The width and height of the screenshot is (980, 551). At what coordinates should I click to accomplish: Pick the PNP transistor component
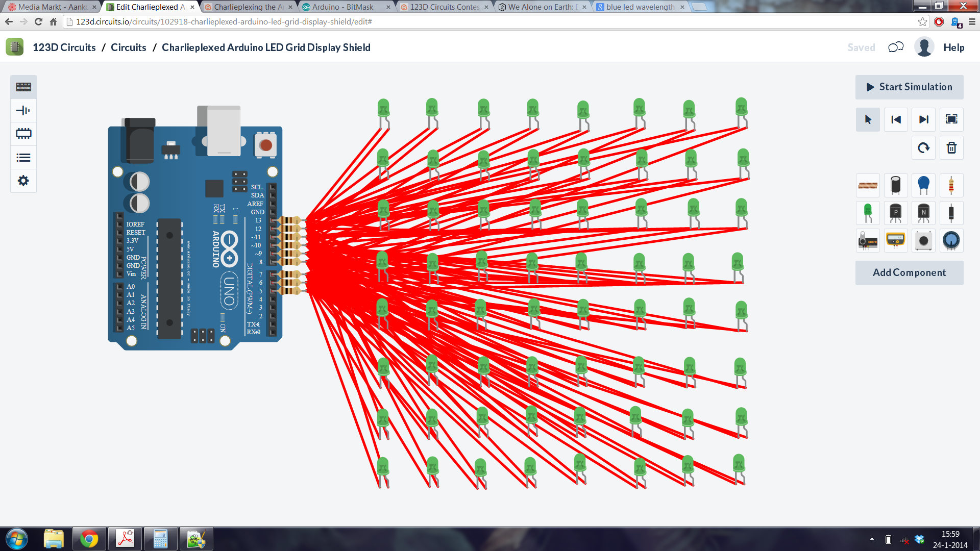tap(896, 213)
